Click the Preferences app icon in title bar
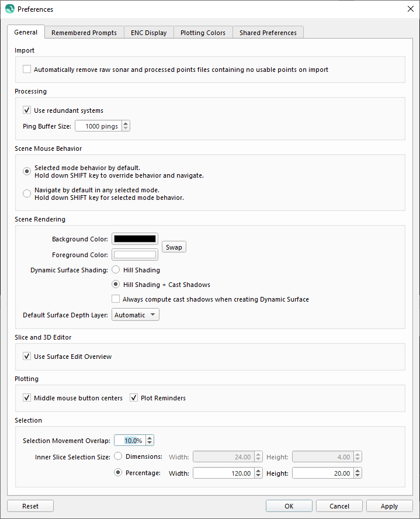 point(9,9)
